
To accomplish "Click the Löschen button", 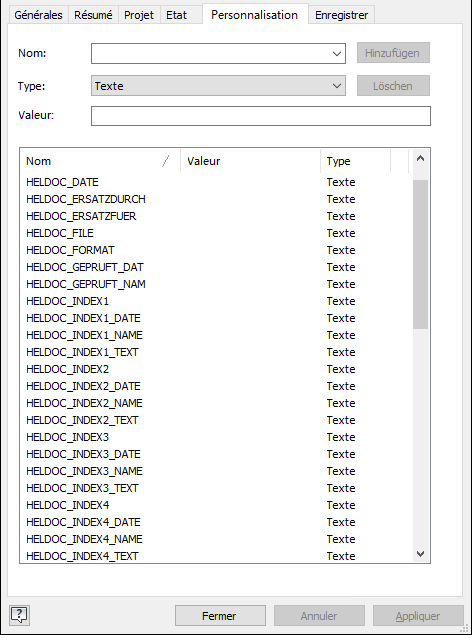I will [x=393, y=86].
